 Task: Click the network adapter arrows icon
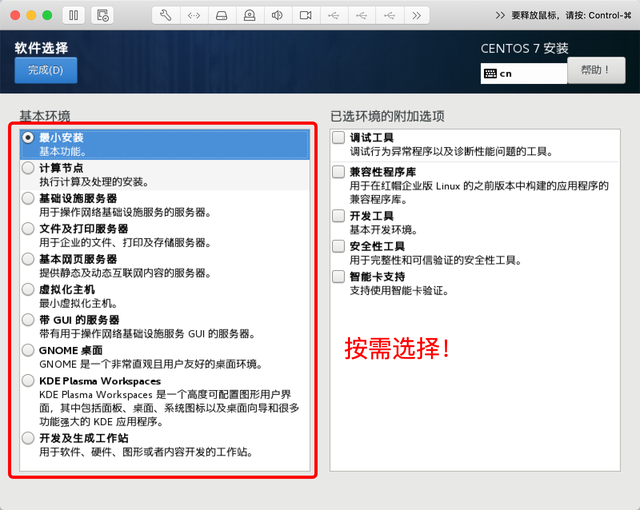(x=194, y=16)
